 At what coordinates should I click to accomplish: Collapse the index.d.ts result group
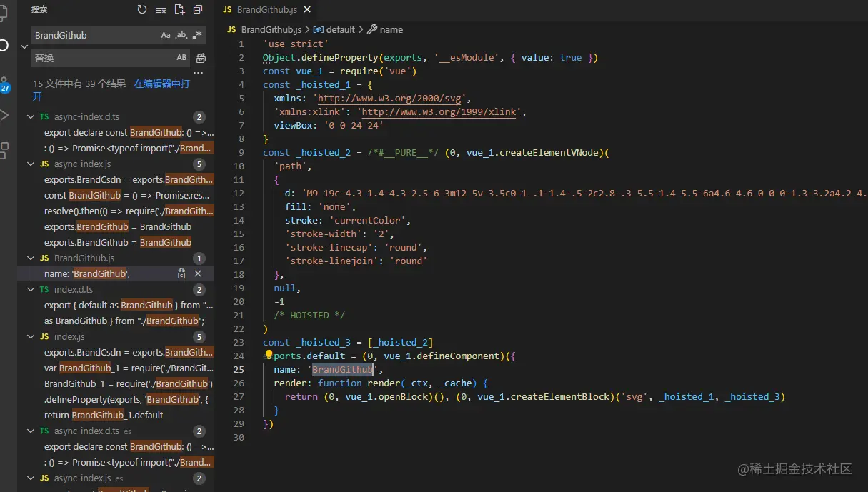click(x=31, y=289)
